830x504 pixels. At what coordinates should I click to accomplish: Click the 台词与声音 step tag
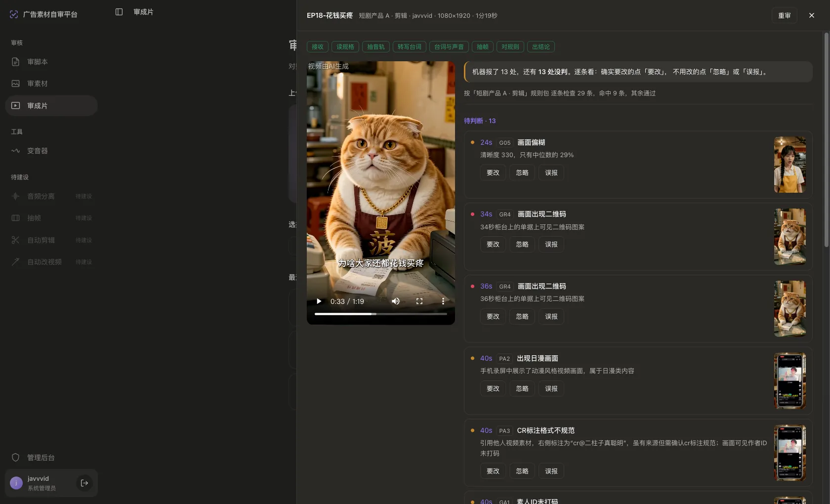pos(449,47)
